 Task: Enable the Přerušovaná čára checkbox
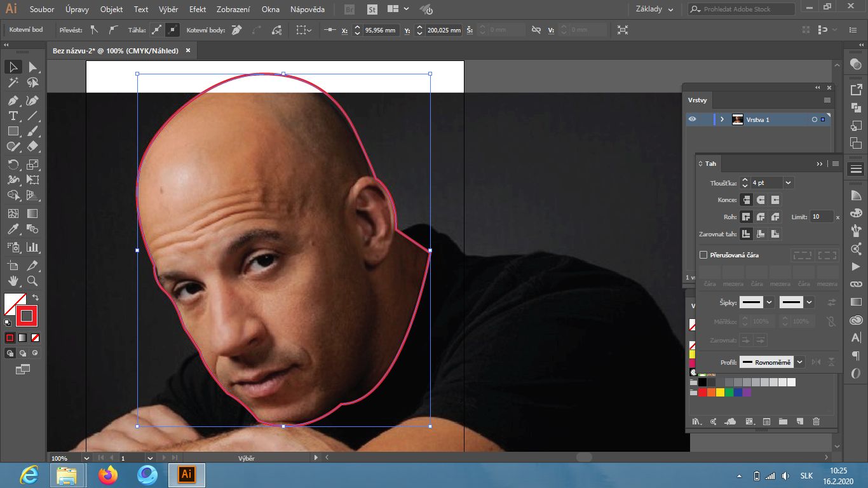coord(703,255)
